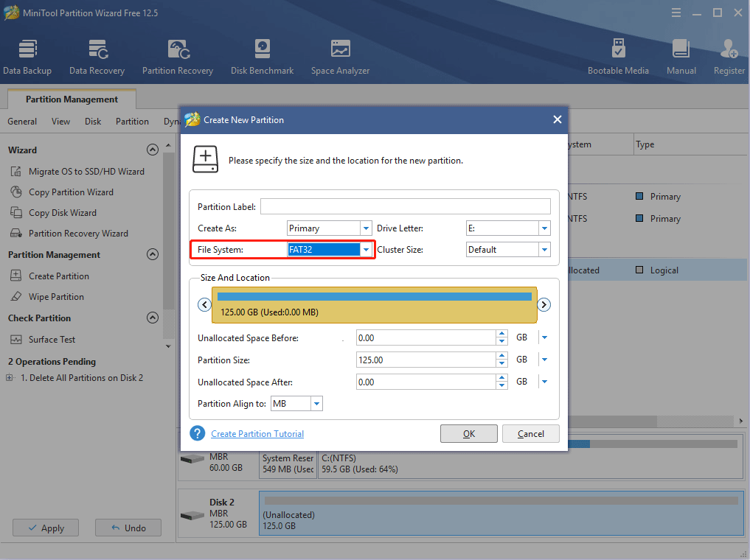
Task: Open the Space Analyzer tool
Action: coord(340,57)
